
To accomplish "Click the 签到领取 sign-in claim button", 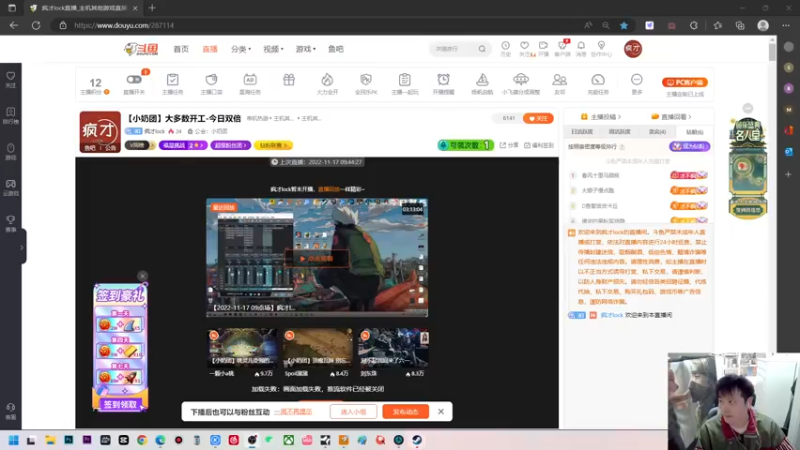I will (x=120, y=405).
